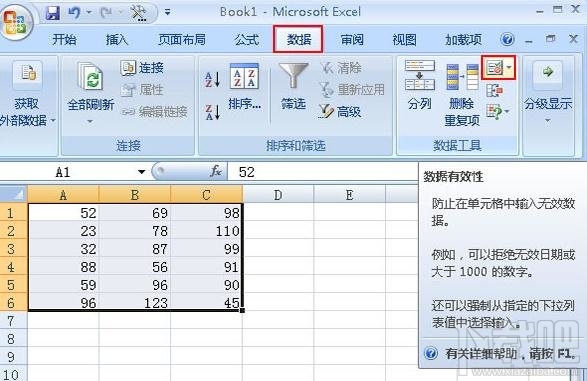Click the Name Box showing A1
Viewport: 587px width, 381px height.
(x=67, y=172)
